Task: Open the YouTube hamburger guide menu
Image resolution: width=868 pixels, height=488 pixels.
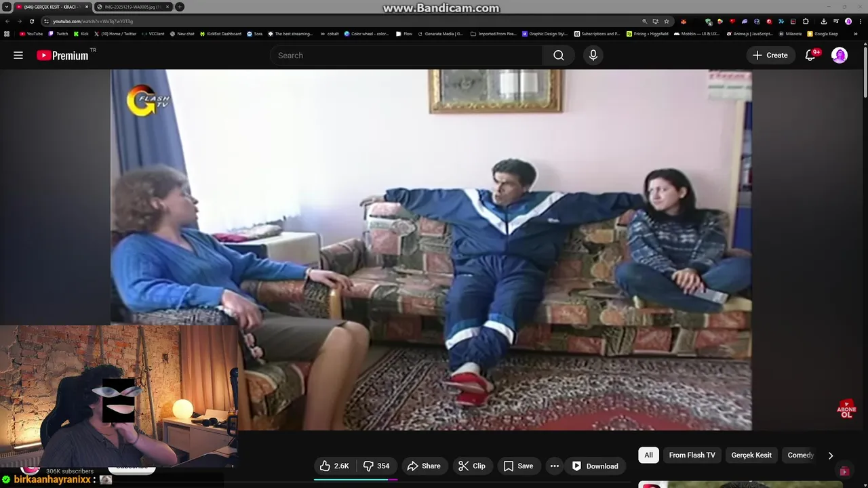Action: tap(18, 56)
